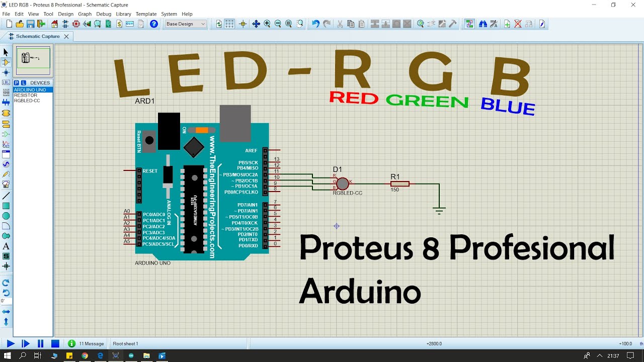Save the project with the floppy disk icon

click(x=30, y=24)
